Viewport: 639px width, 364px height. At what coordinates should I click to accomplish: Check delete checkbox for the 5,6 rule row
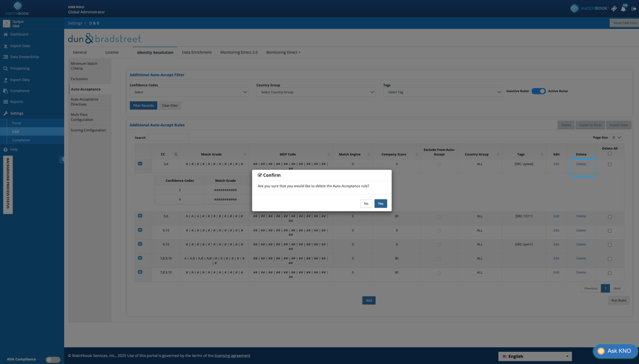610,217
